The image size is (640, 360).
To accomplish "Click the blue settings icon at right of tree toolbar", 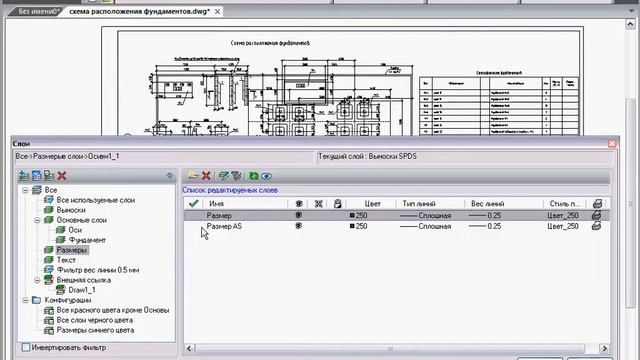I will tap(170, 176).
